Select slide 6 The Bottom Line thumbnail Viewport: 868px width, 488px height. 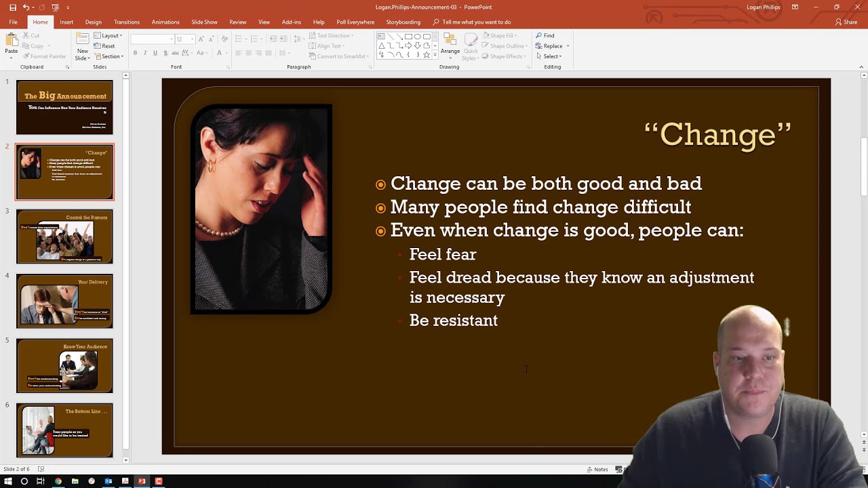(64, 430)
